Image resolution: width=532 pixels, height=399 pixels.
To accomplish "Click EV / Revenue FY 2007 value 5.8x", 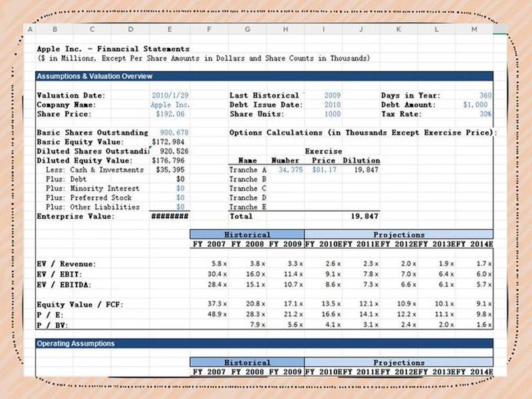I will pyautogui.click(x=219, y=263).
